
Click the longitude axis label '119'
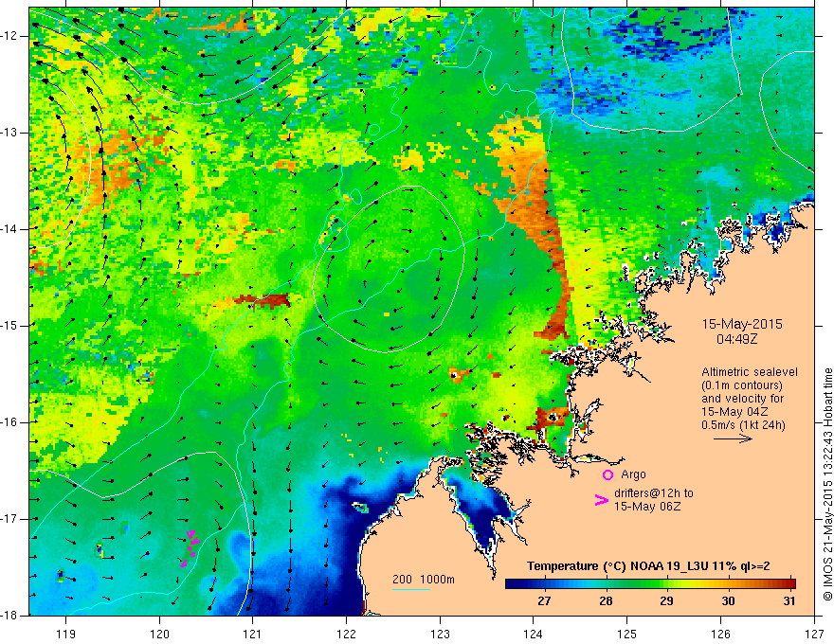point(66,634)
